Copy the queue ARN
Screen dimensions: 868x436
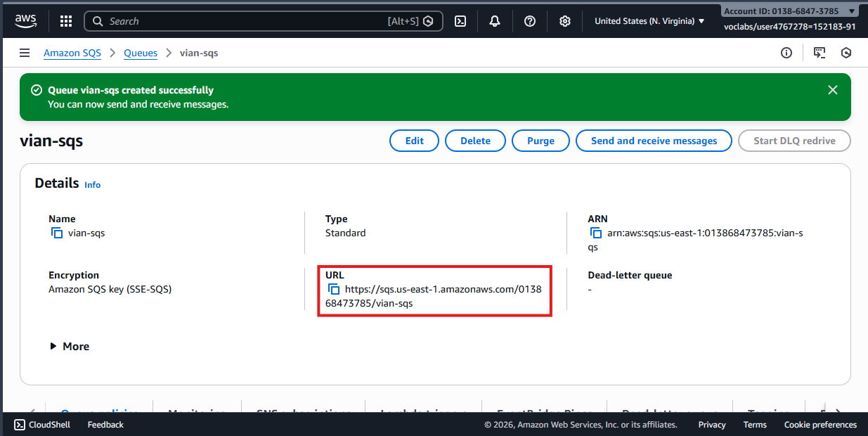tap(596, 233)
